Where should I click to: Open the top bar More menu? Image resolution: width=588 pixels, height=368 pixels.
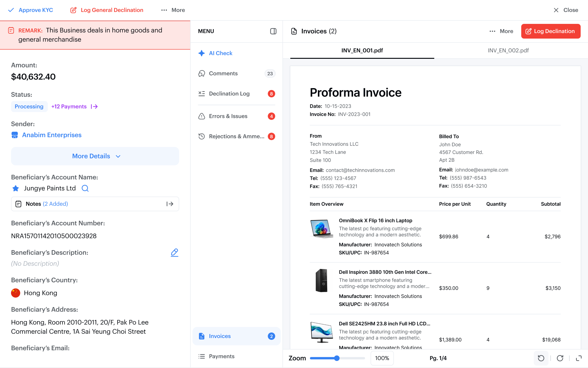click(x=173, y=10)
